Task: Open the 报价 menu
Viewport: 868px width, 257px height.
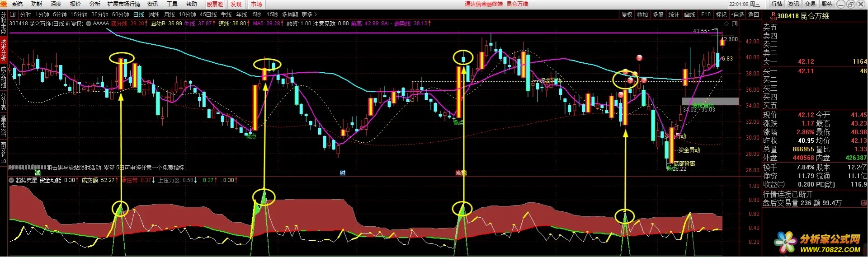Action: click(x=75, y=4)
